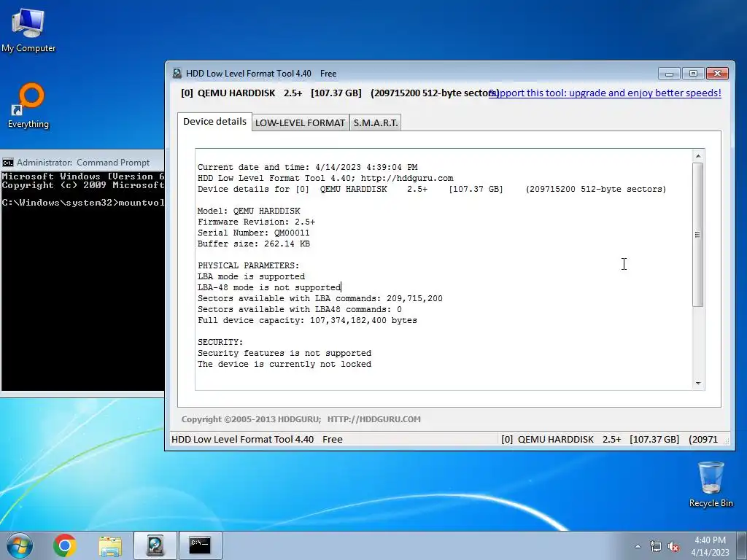
Task: Maximize the HDD Low Level Format Tool window
Action: click(693, 74)
